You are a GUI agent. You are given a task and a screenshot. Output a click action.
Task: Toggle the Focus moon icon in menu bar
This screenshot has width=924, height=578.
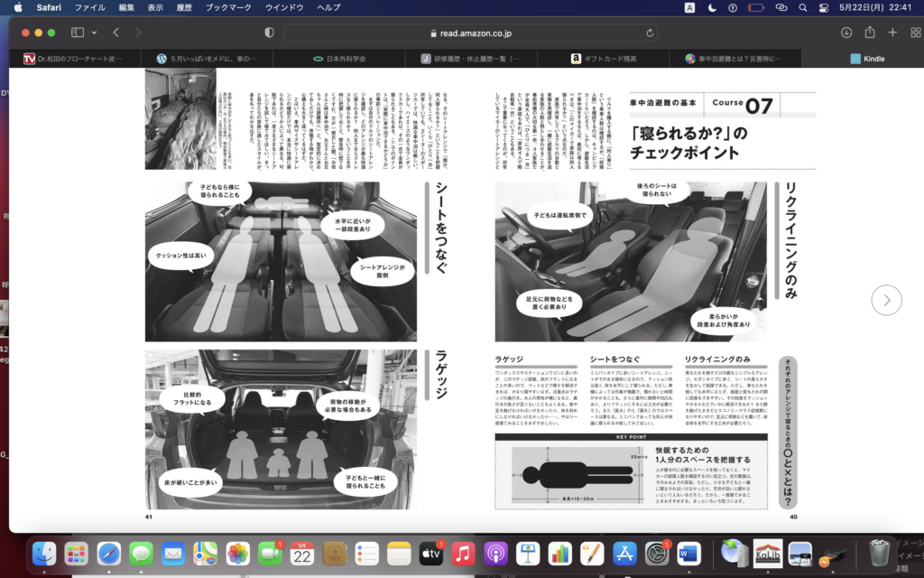[x=713, y=7]
